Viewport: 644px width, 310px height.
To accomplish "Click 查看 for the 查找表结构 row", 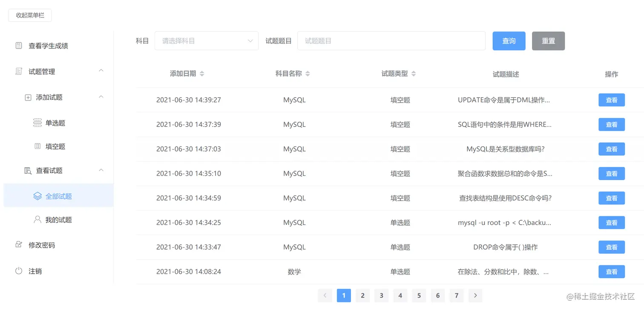I will click(x=612, y=198).
